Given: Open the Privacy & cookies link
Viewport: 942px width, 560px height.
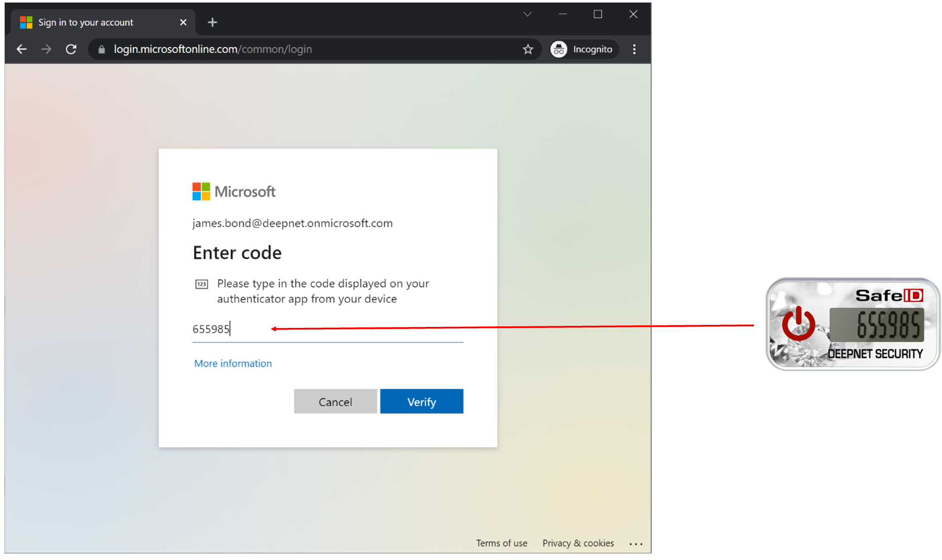Looking at the screenshot, I should [x=578, y=543].
